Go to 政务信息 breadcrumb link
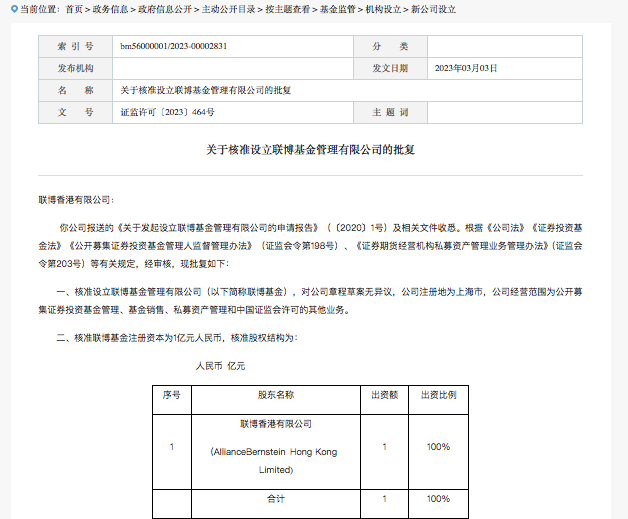Viewport: 628px width, 519px height. click(110, 9)
